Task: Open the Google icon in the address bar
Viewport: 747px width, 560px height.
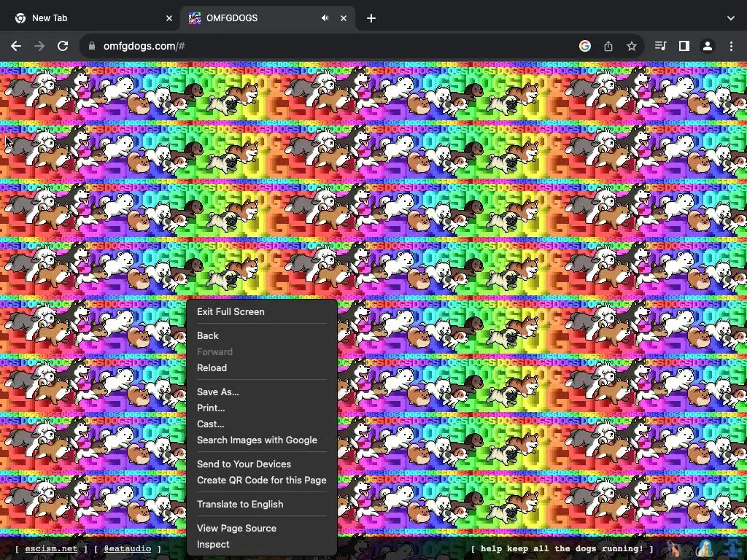Action: 585,46
